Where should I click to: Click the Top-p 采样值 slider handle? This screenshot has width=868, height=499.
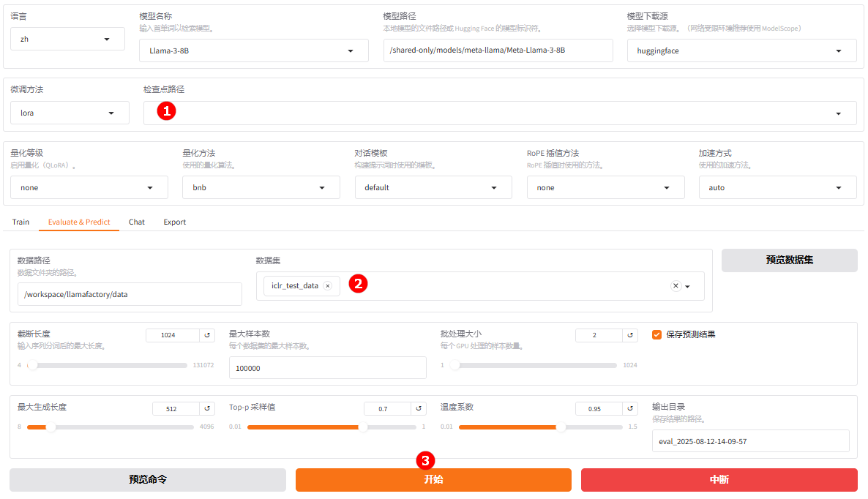tap(363, 427)
